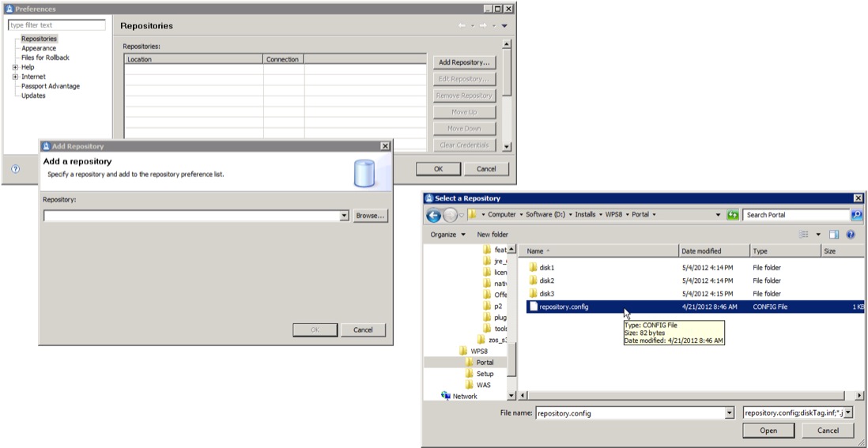Select Passport Advantage preference page
The image size is (868, 448).
click(51, 86)
